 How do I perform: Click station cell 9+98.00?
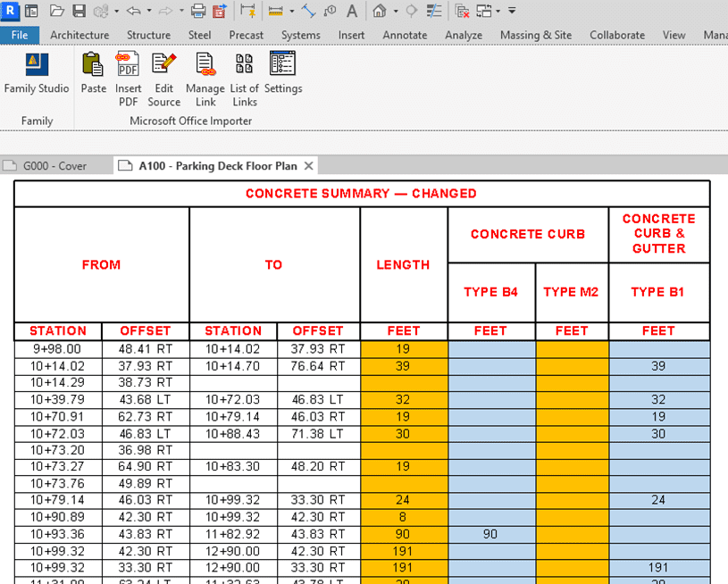(57, 349)
